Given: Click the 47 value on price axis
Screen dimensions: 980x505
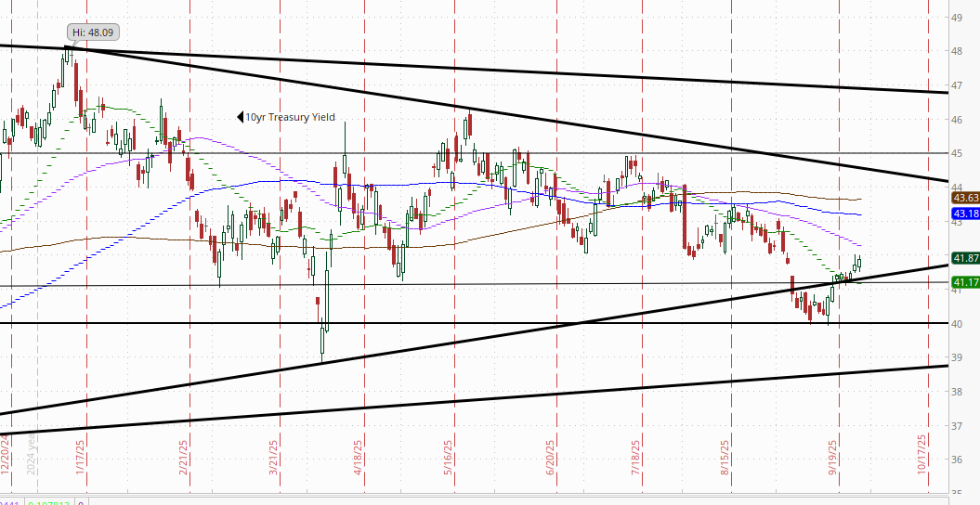Looking at the screenshot, I should pyautogui.click(x=956, y=84).
